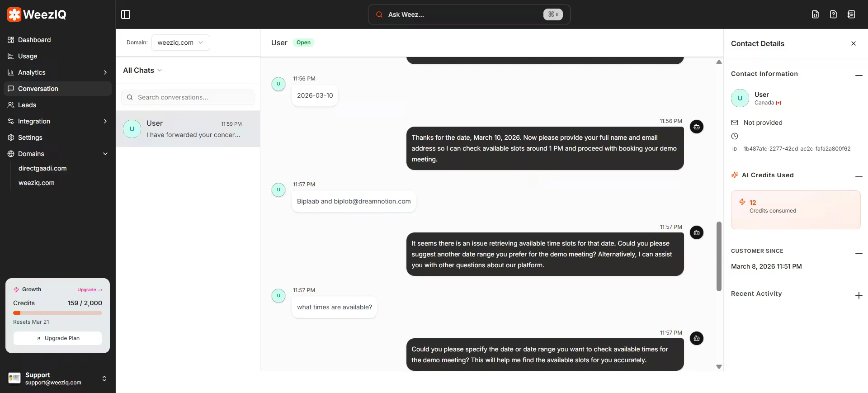
Task: Click the chat vertical scrollbar thumb
Action: 719,256
